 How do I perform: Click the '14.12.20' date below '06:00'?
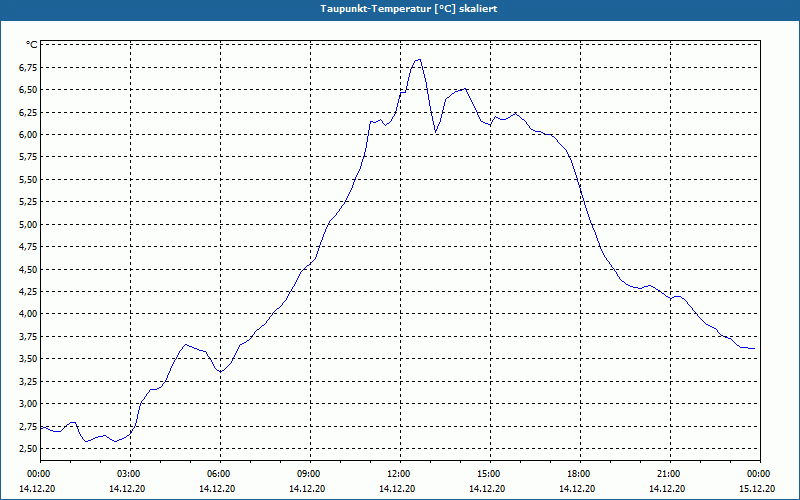(x=217, y=488)
